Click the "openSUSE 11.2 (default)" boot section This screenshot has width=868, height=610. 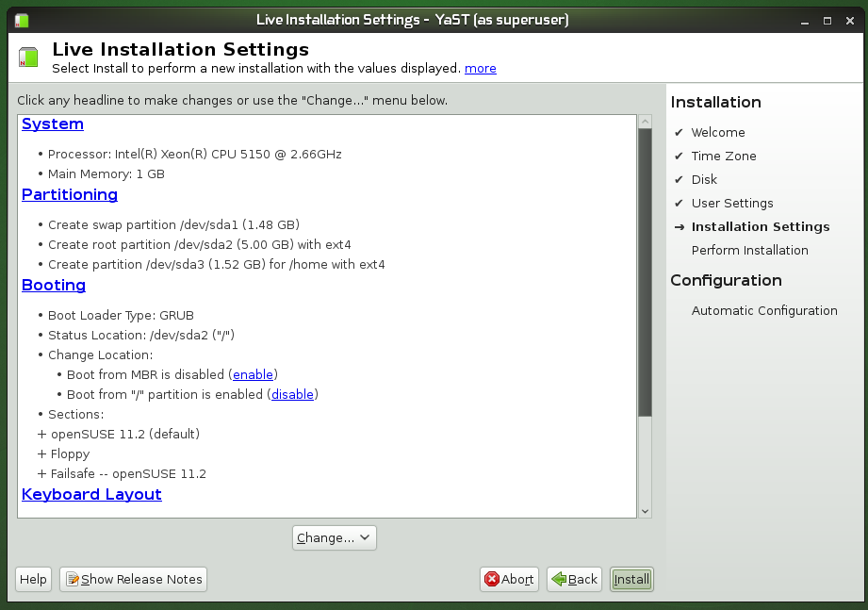pyautogui.click(x=125, y=435)
